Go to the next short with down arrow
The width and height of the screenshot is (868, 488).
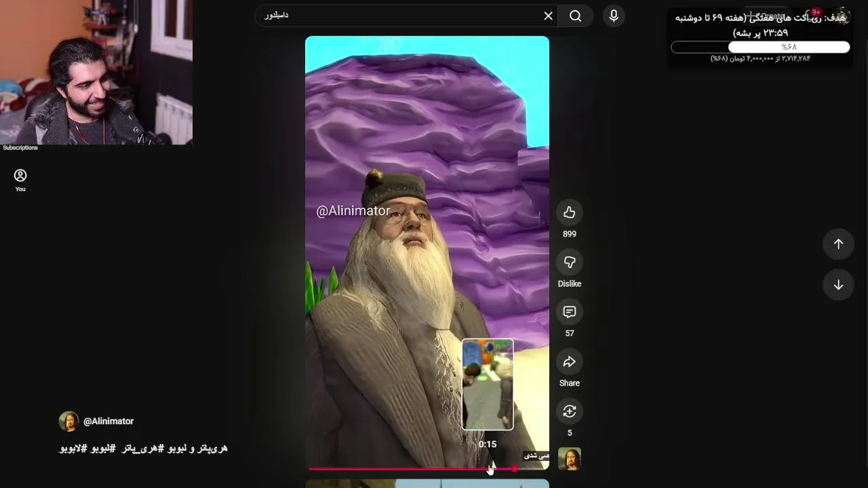click(x=838, y=285)
